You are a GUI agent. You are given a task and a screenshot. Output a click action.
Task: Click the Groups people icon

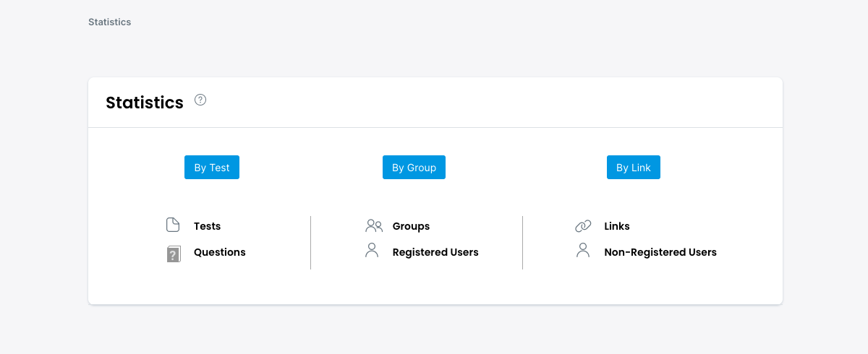click(374, 226)
